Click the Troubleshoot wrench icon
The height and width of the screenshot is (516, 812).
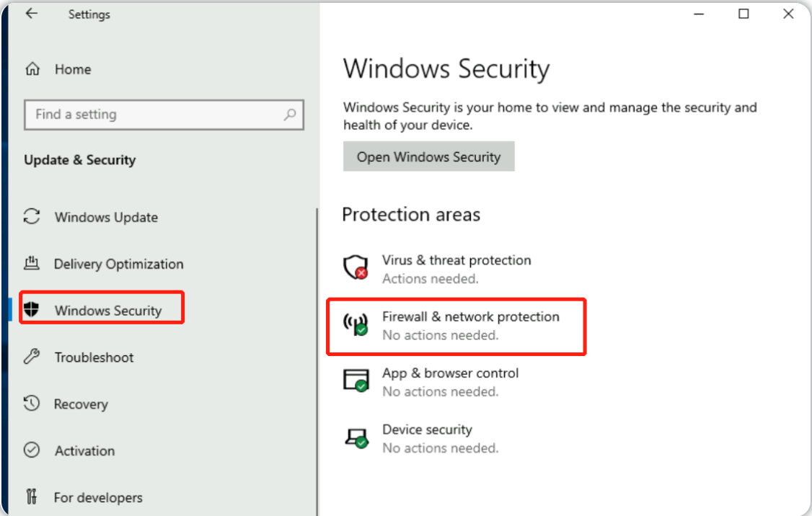click(x=32, y=357)
